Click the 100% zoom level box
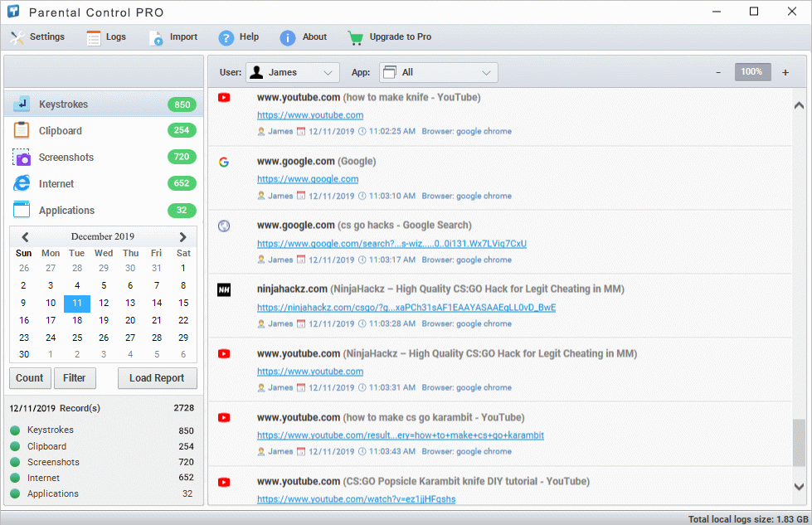The image size is (812, 525). click(x=752, y=72)
